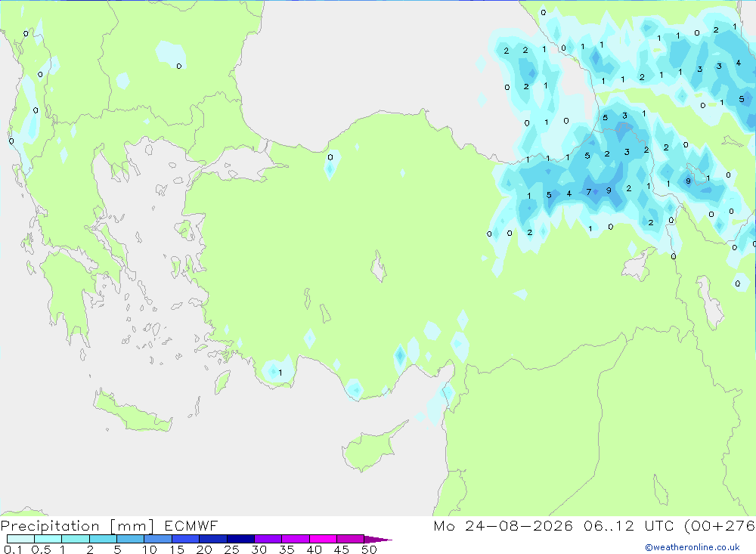Screen dimensions: 756x554
Task: Click the 'UTC' label in header
Action: click(x=658, y=525)
